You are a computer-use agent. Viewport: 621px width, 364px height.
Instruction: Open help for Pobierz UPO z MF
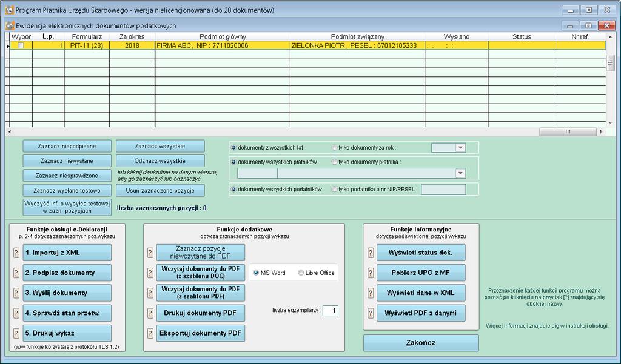[x=371, y=273]
